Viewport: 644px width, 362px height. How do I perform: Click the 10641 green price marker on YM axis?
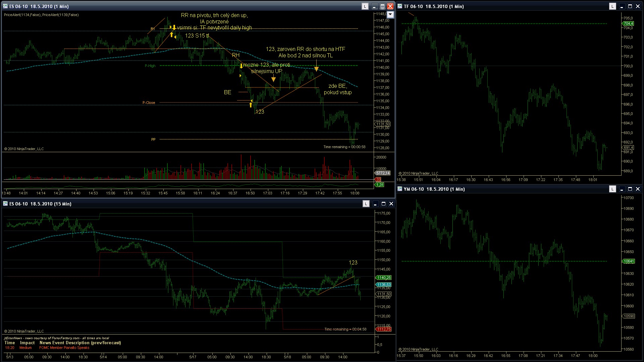coord(629,261)
